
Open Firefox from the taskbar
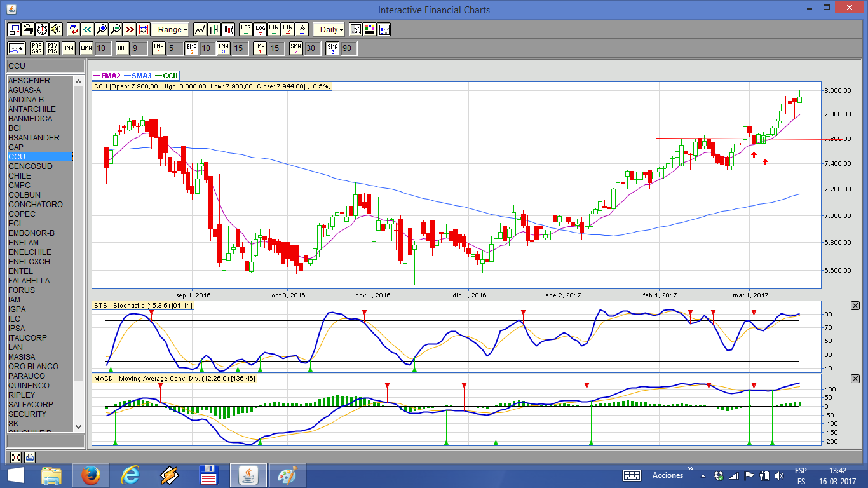pyautogui.click(x=90, y=475)
